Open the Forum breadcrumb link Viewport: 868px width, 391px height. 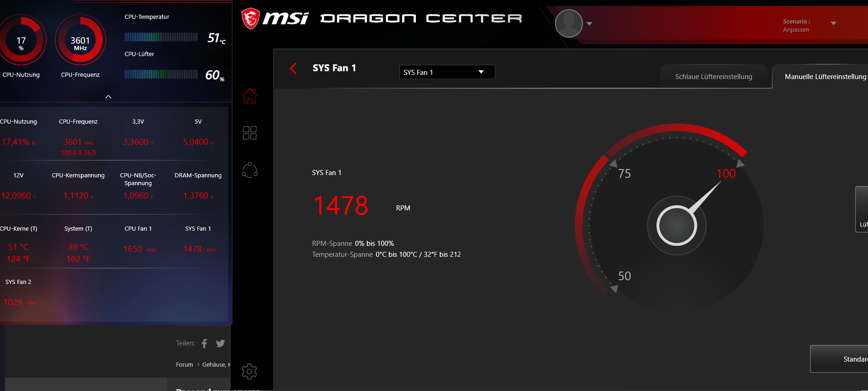click(x=185, y=364)
